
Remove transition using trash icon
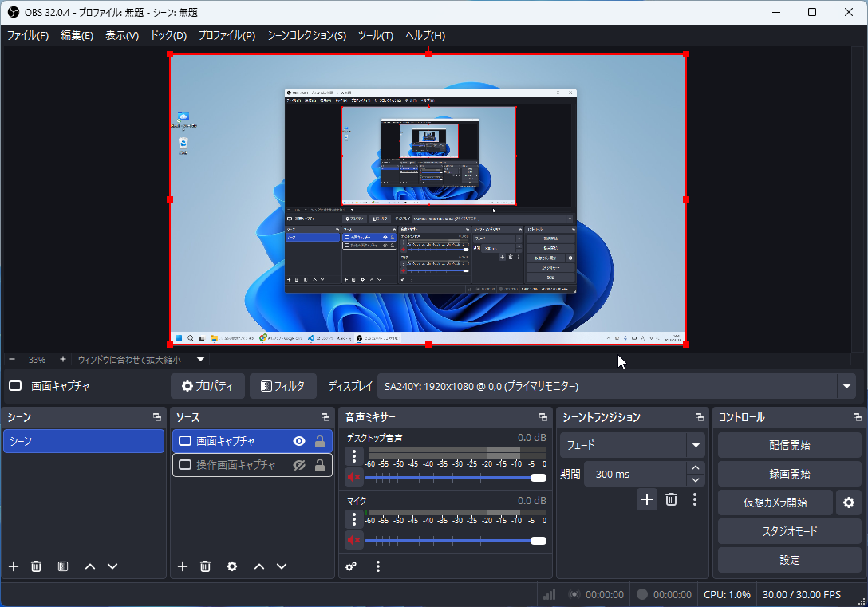(x=671, y=499)
